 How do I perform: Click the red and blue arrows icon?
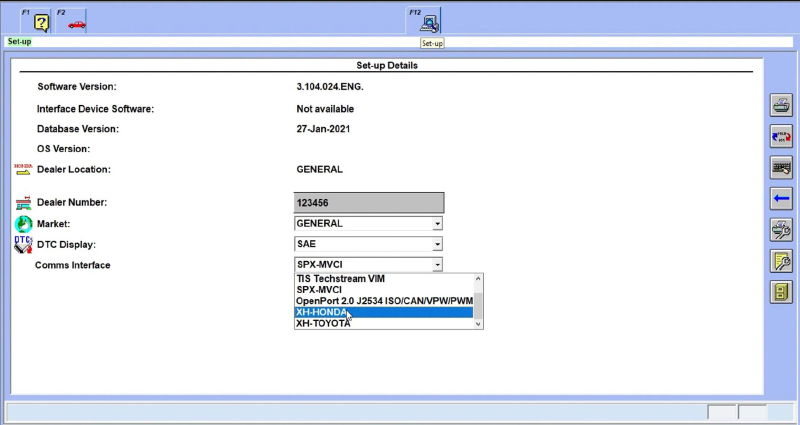pos(781,135)
